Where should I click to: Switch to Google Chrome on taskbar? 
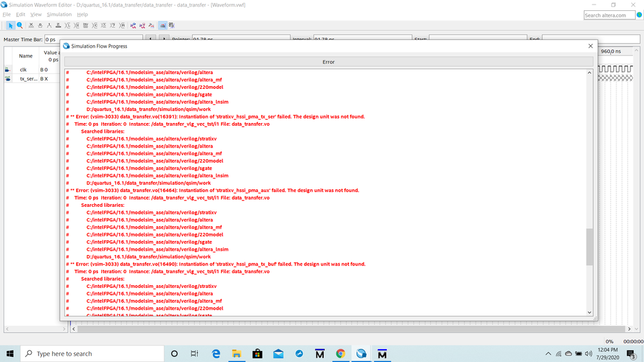click(340, 354)
